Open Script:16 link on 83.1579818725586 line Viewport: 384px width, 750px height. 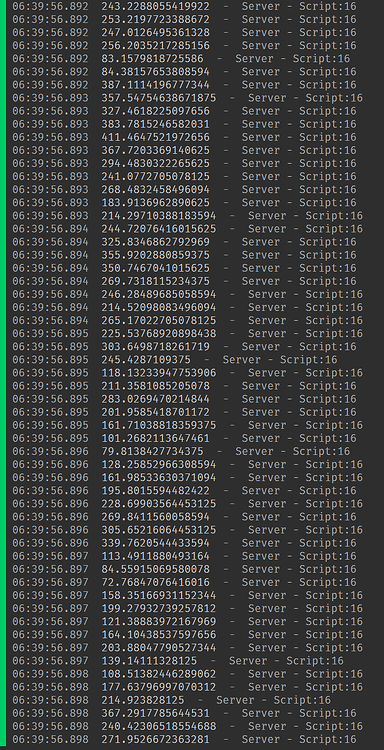coord(321,59)
